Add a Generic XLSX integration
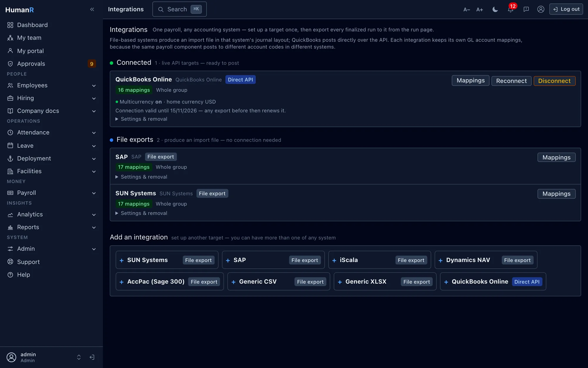 click(x=385, y=282)
